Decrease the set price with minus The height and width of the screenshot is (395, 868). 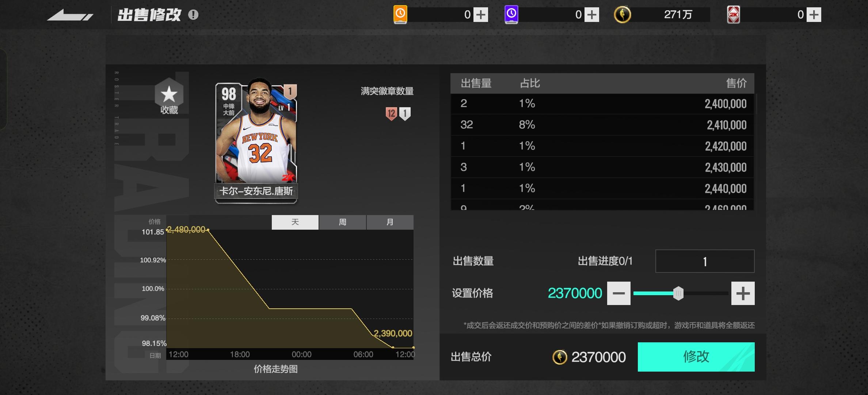pyautogui.click(x=619, y=293)
